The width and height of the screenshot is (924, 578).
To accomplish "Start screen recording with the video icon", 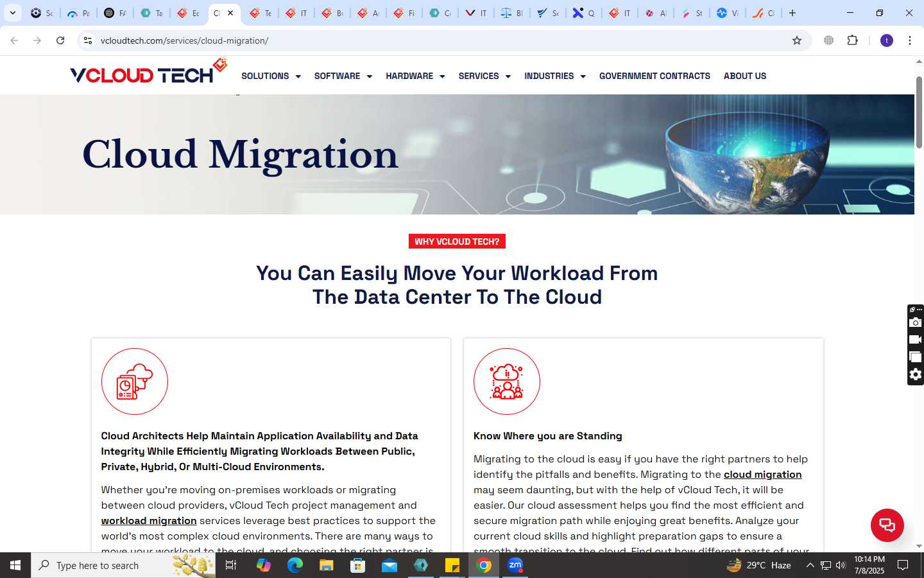I will (916, 340).
